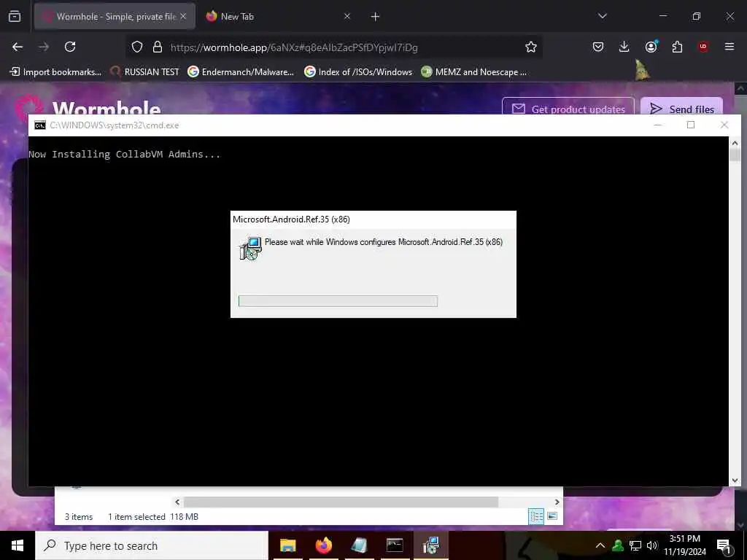Open Firefox tab overview icon

pos(15,16)
